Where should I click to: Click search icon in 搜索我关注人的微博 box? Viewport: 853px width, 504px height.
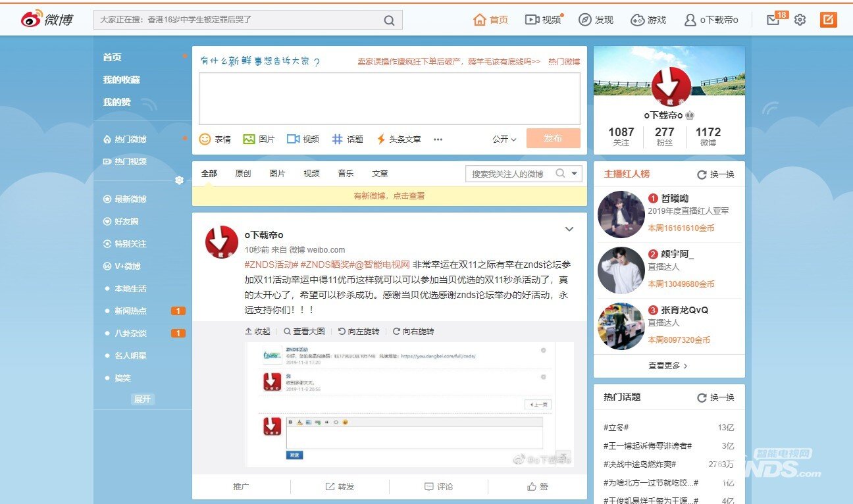pyautogui.click(x=560, y=173)
